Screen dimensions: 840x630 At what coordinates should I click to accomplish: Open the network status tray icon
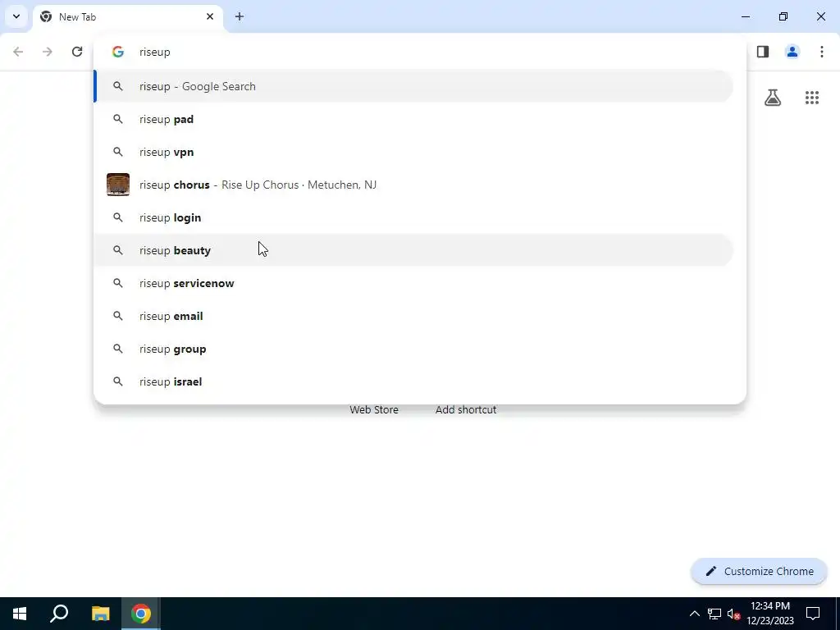click(x=714, y=614)
